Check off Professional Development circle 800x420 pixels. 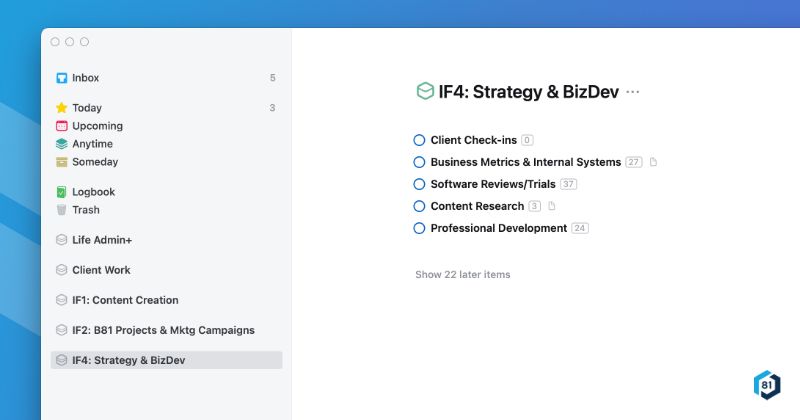click(x=420, y=228)
